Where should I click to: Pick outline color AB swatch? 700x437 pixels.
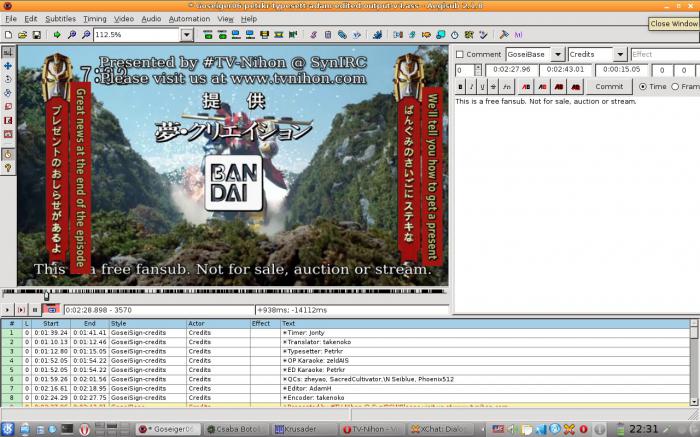tap(559, 87)
